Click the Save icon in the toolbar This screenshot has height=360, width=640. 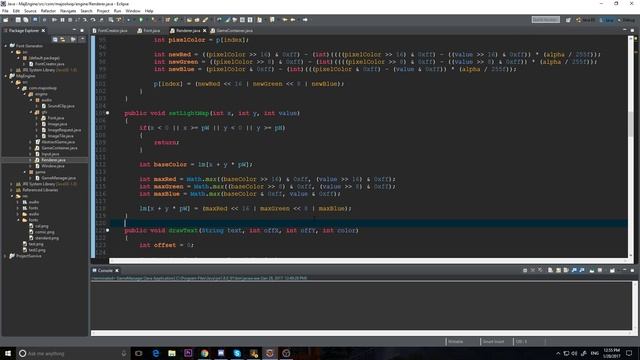18,20
